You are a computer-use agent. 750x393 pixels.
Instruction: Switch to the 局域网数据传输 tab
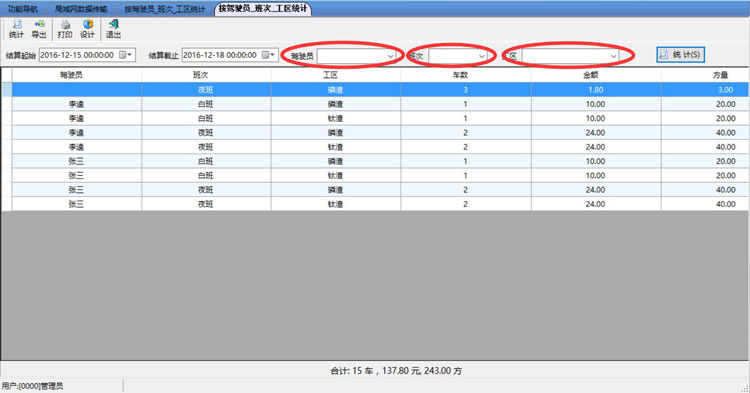click(x=81, y=9)
